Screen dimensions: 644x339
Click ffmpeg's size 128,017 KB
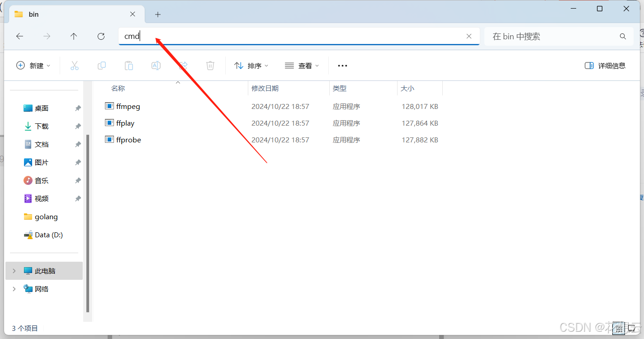[x=420, y=107]
